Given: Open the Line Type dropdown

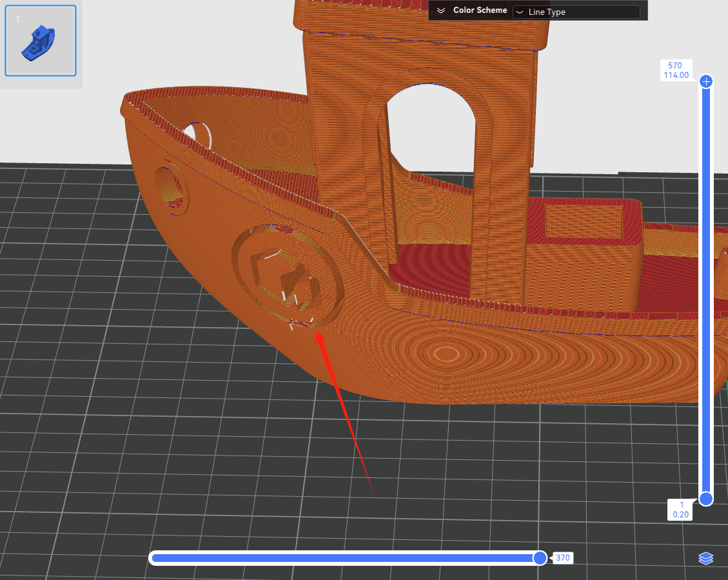Looking at the screenshot, I should coord(576,12).
